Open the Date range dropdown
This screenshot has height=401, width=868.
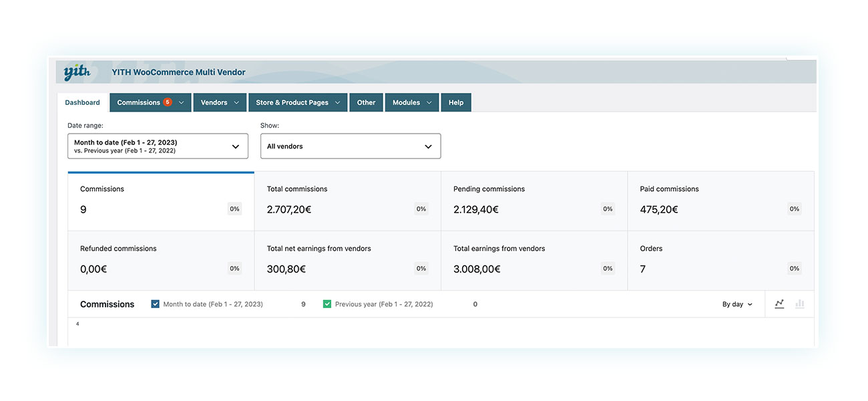click(x=158, y=146)
